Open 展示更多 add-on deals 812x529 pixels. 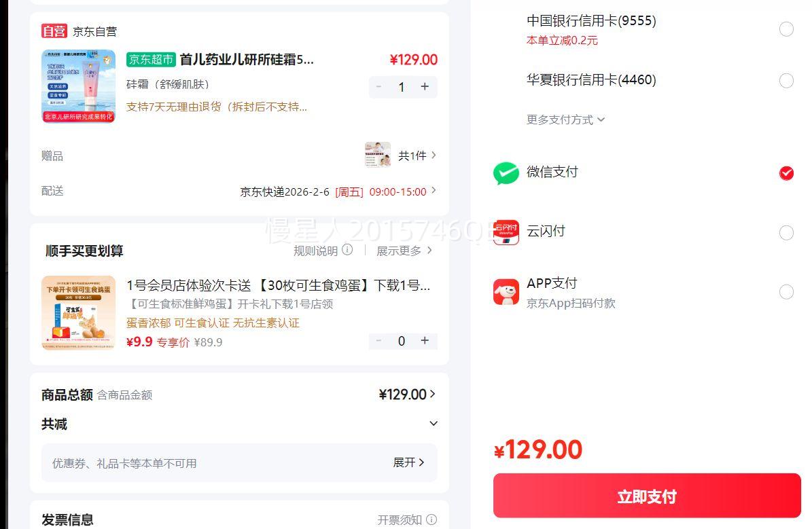(x=404, y=251)
